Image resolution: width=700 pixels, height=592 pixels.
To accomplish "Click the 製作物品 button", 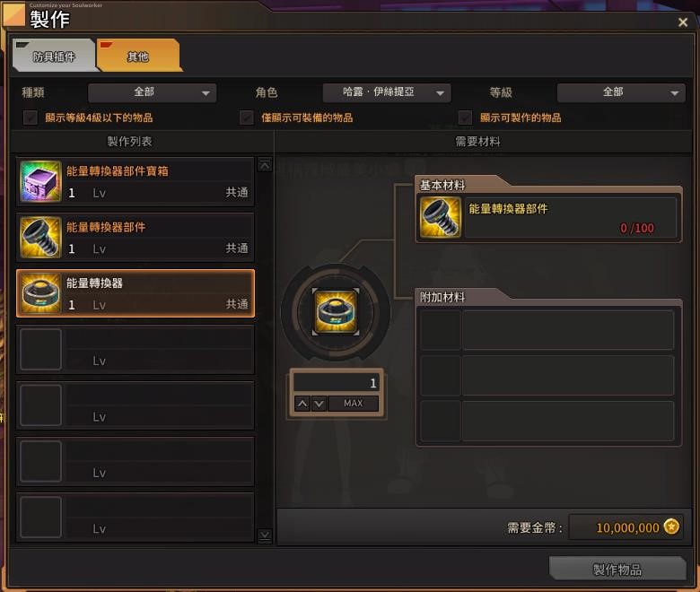I will tap(617, 569).
